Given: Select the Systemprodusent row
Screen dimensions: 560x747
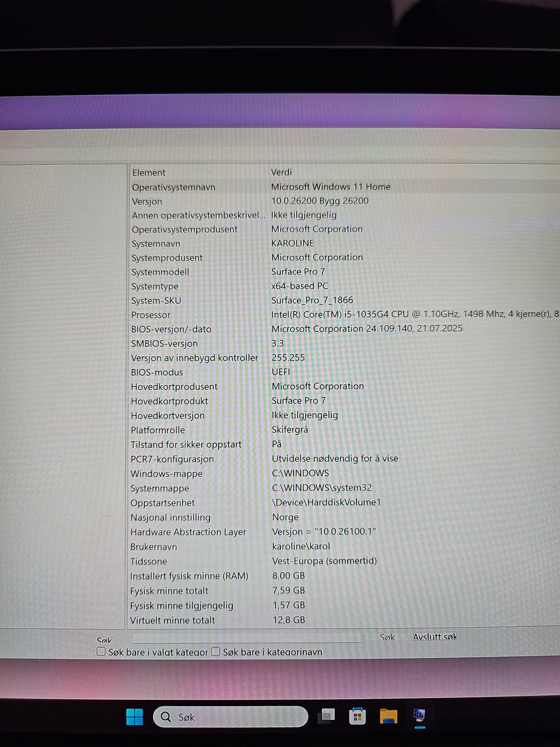Looking at the screenshot, I should 345,257.
